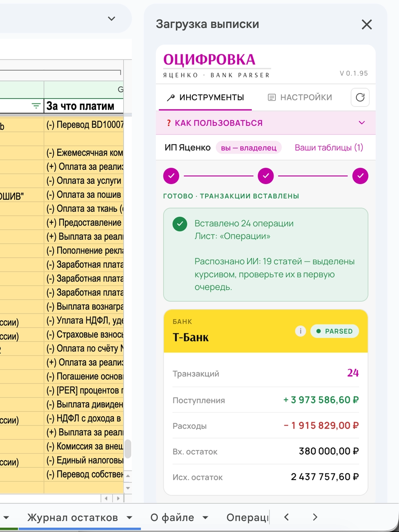Click horizontal scrollbar left arrow
This screenshot has width=399, height=532.
106,499
